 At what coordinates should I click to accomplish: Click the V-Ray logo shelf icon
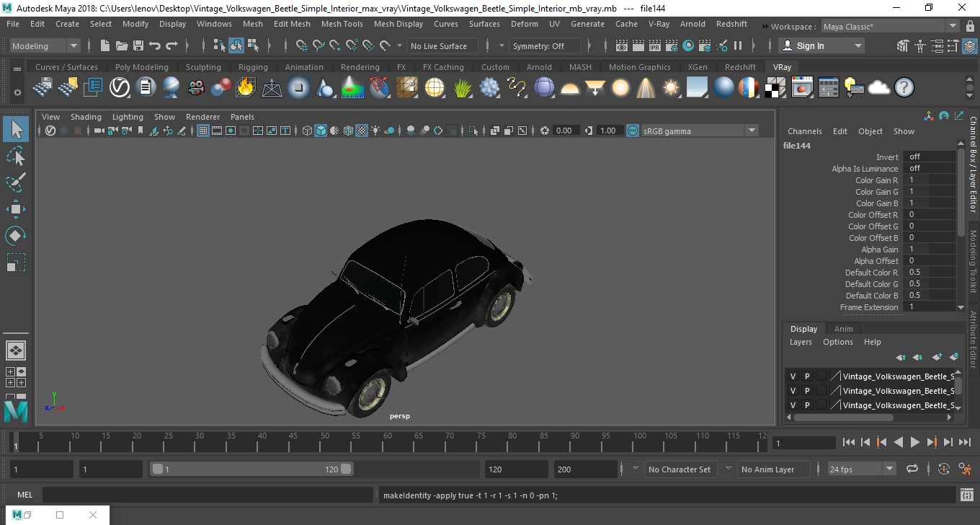(120, 88)
